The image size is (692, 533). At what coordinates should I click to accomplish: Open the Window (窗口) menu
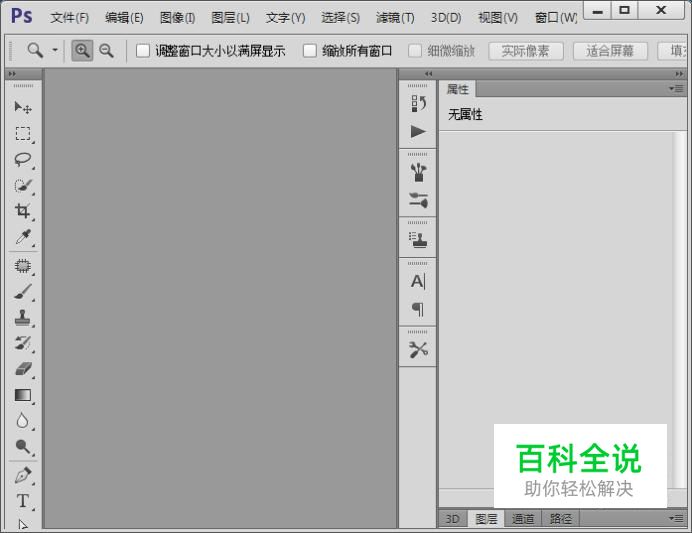click(556, 18)
